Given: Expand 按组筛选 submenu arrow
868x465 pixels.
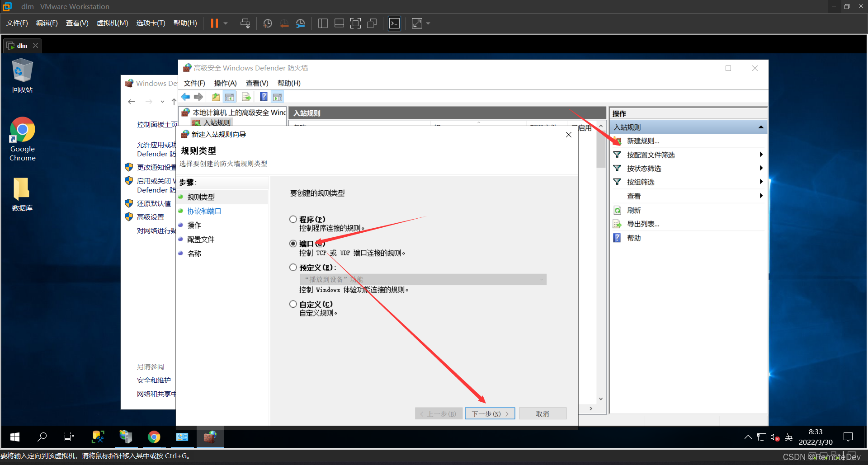Looking at the screenshot, I should (761, 182).
